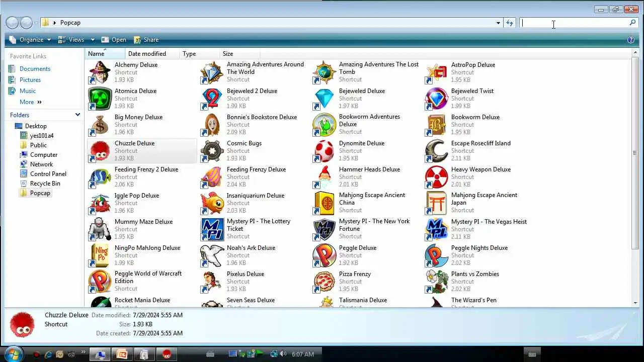Show hidden taskbar quick launch items
Screen dimensions: 644x362
coord(83,352)
